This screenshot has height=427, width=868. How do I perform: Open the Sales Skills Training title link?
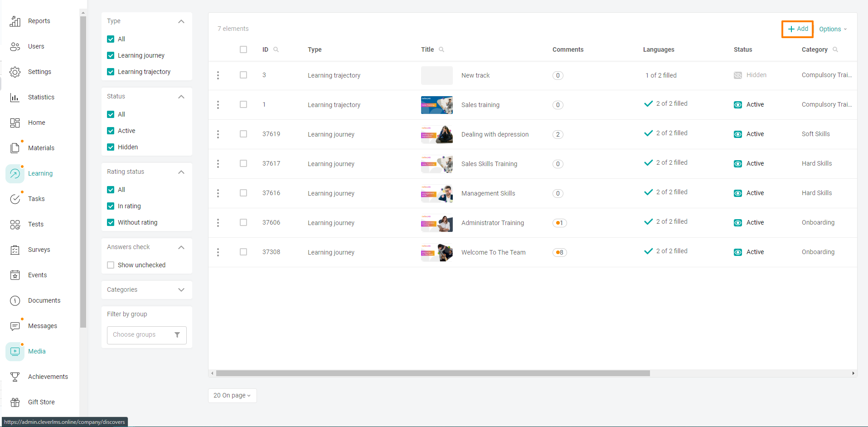489,164
